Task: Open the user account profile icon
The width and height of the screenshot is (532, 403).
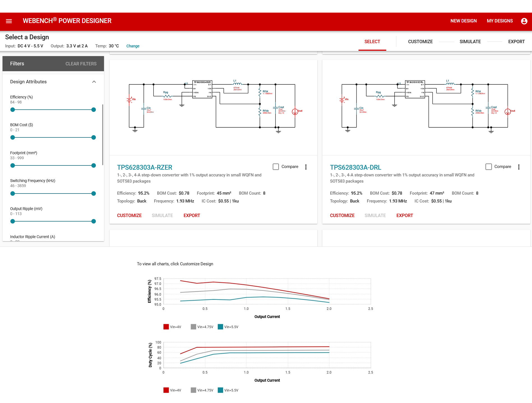Action: pos(524,21)
